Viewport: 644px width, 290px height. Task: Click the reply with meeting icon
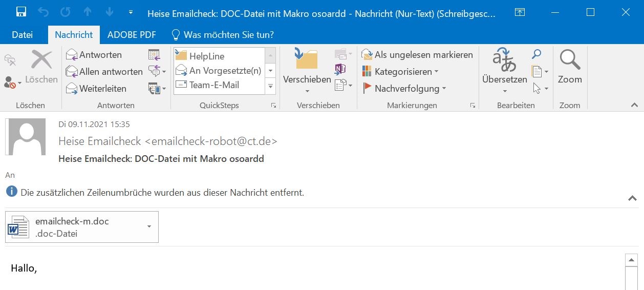(154, 55)
